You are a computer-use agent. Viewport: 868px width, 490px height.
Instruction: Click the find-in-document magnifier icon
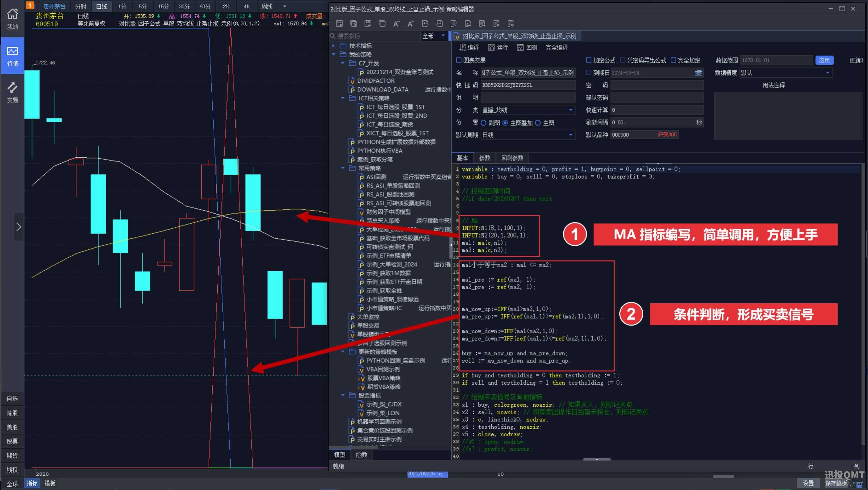pos(454,23)
